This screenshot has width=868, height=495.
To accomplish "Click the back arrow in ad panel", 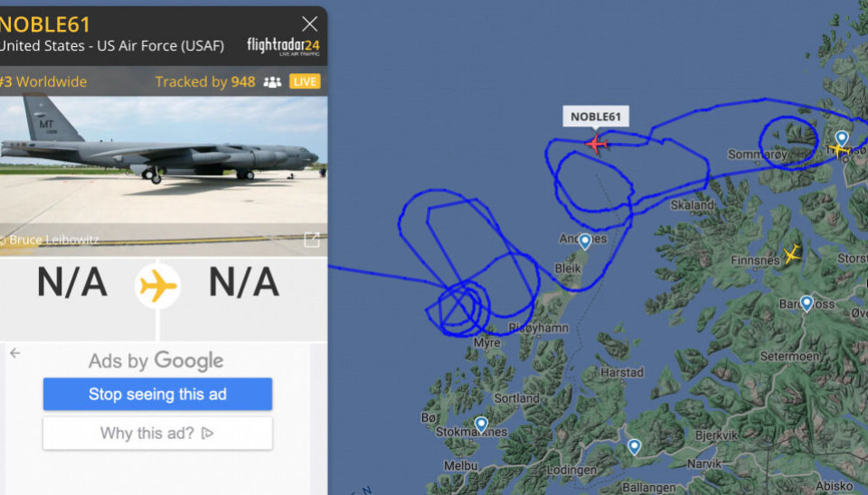I will click(x=15, y=353).
